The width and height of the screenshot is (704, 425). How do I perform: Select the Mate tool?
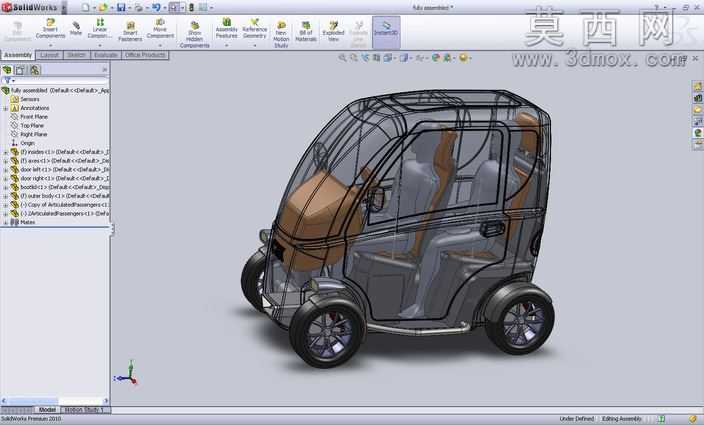pyautogui.click(x=76, y=29)
